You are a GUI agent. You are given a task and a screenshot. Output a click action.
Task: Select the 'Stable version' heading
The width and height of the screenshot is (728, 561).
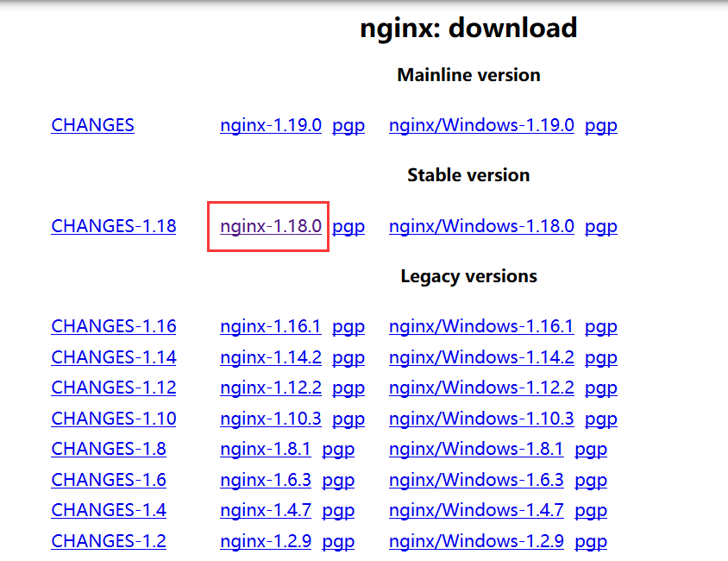[468, 175]
